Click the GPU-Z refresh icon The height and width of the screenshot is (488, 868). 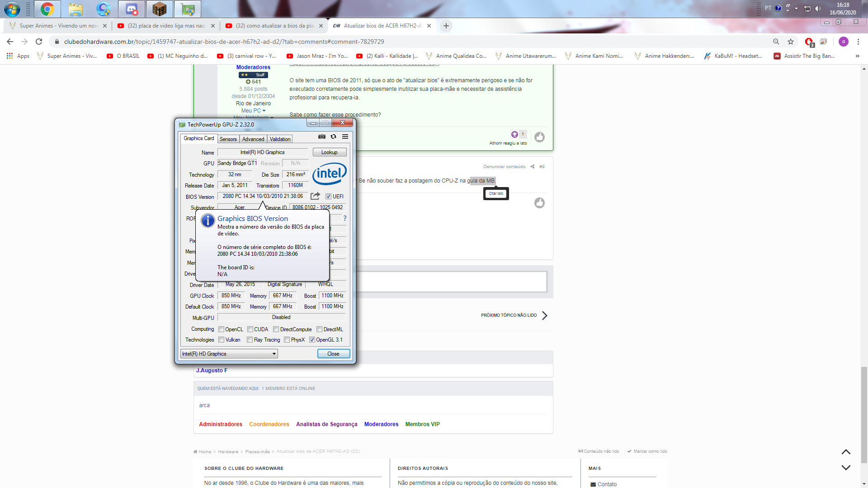[334, 136]
